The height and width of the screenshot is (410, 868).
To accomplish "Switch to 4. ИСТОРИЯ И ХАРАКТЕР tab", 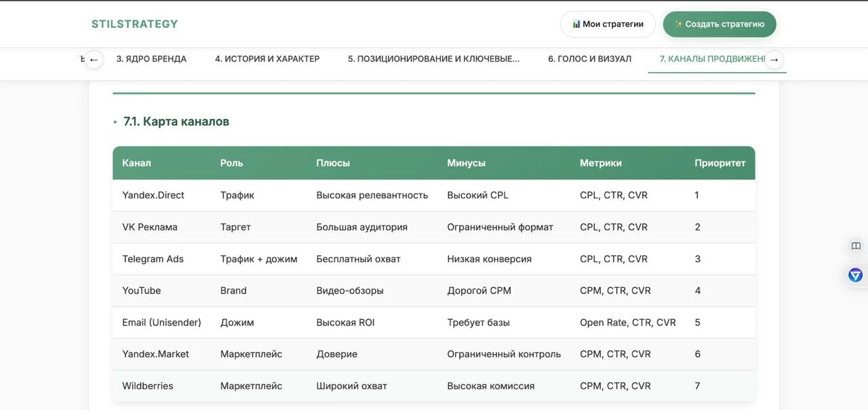I will click(267, 59).
